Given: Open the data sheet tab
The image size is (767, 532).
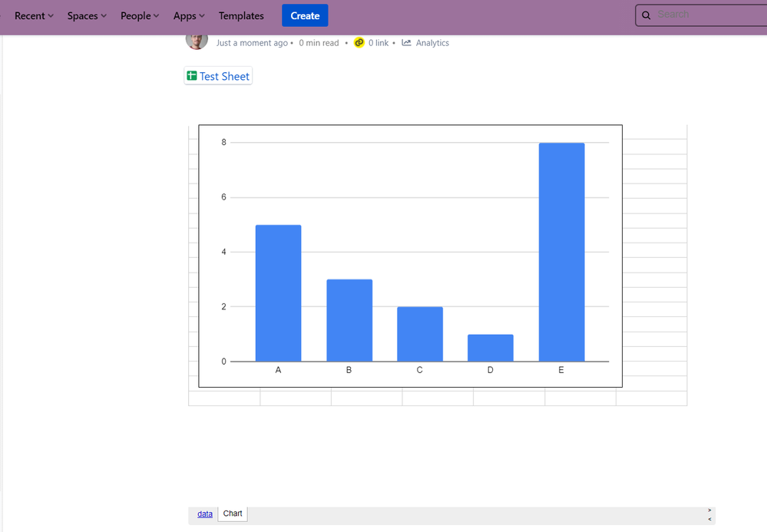Looking at the screenshot, I should [205, 513].
